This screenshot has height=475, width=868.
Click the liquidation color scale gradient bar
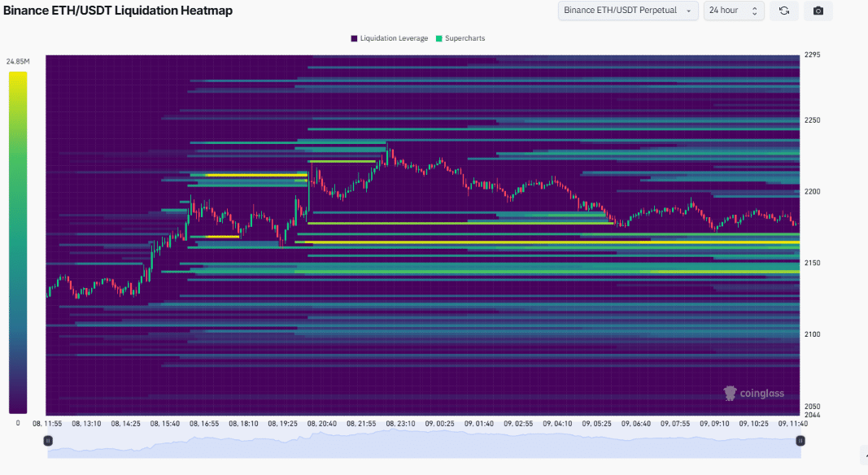point(18,242)
